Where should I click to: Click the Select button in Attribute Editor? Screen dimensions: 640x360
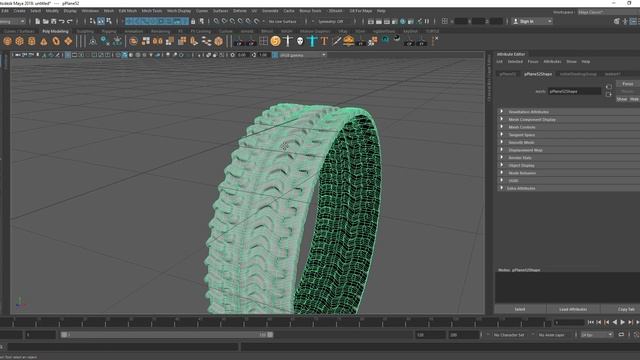pyautogui.click(x=520, y=309)
